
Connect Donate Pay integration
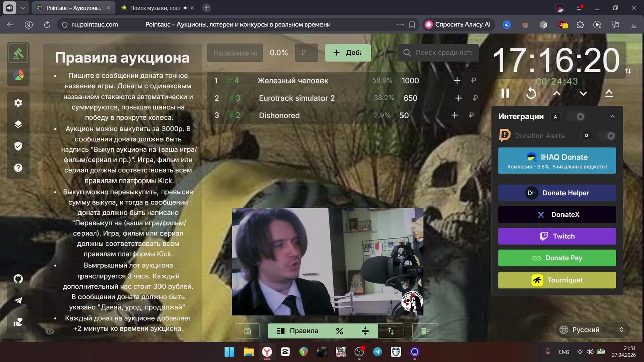[x=557, y=258]
